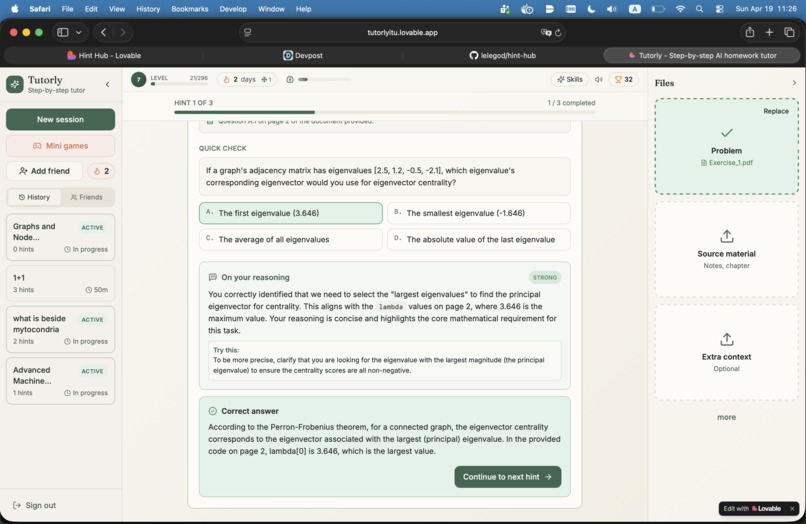
Task: Click the Correct answer checkmark icon
Action: [x=213, y=411]
